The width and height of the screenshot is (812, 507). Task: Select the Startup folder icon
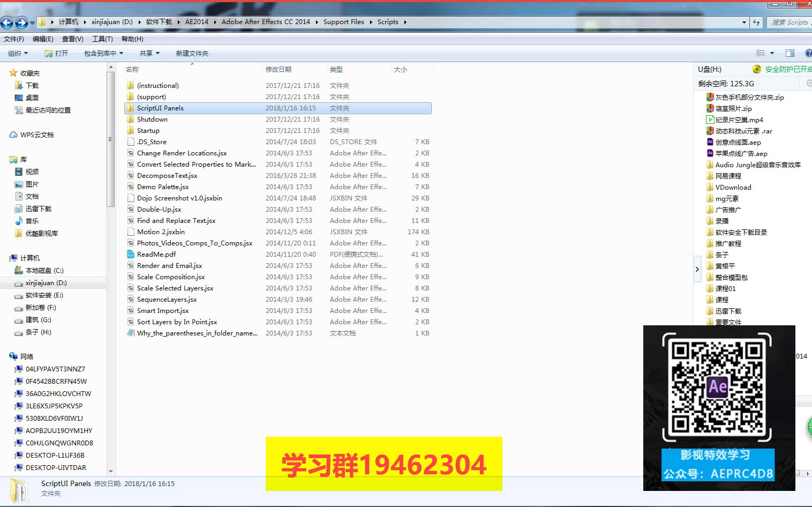click(130, 131)
